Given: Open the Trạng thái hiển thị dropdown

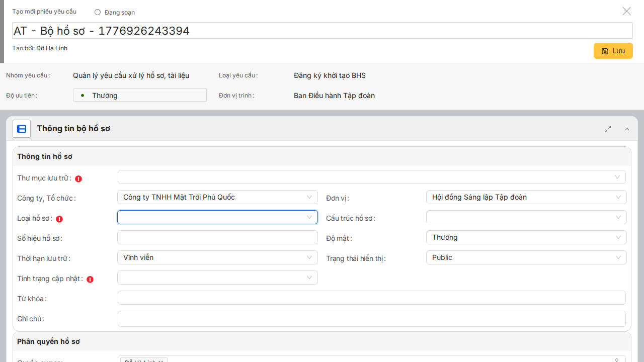Looking at the screenshot, I should [x=526, y=257].
